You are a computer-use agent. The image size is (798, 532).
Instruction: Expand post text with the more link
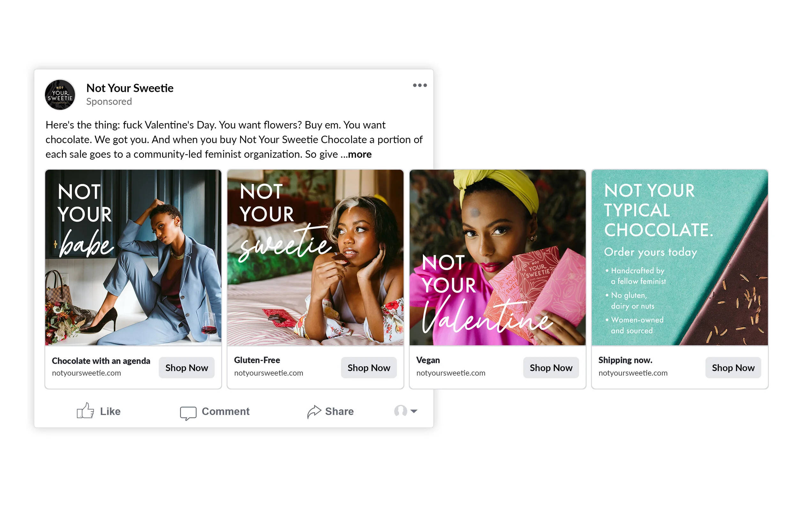coord(360,154)
